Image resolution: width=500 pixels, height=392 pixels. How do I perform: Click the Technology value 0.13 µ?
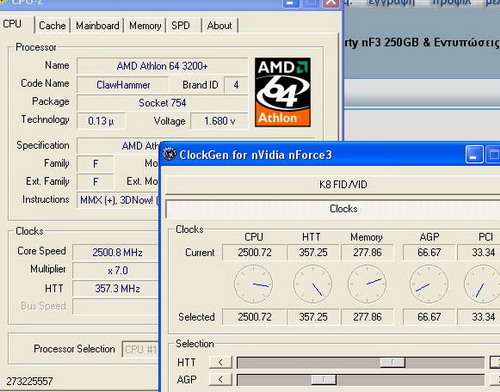(x=101, y=121)
